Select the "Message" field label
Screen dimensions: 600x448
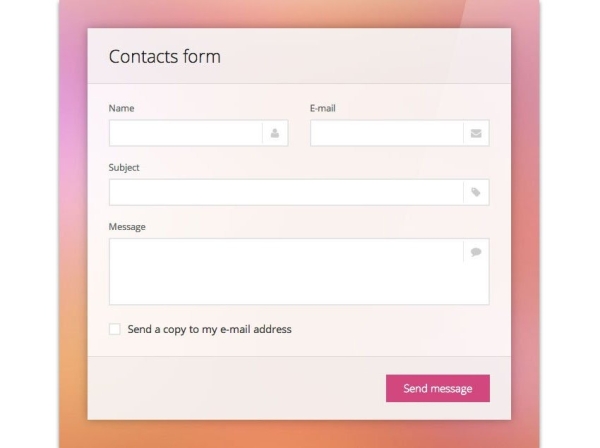[127, 227]
